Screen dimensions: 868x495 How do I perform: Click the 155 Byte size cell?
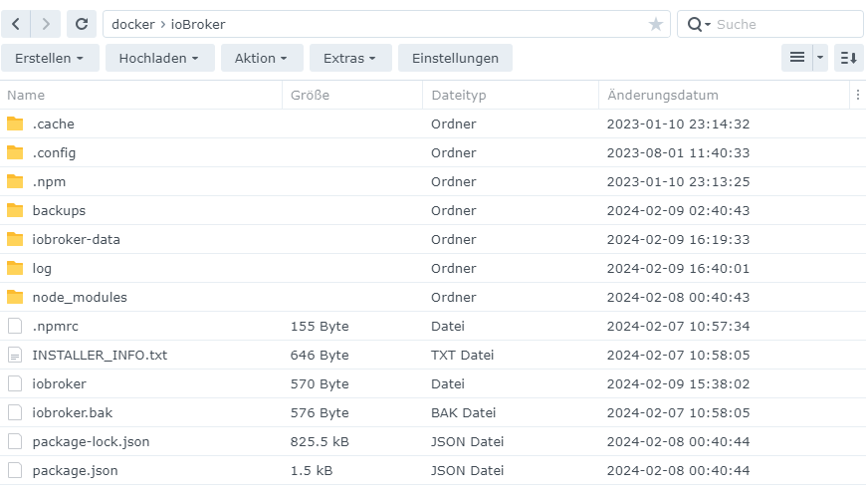click(320, 326)
